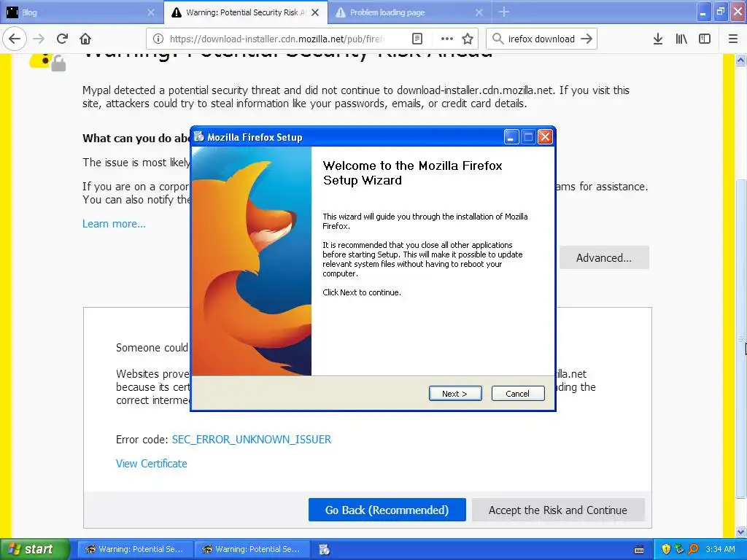
Task: Open a new tab with plus button
Action: pos(503,12)
